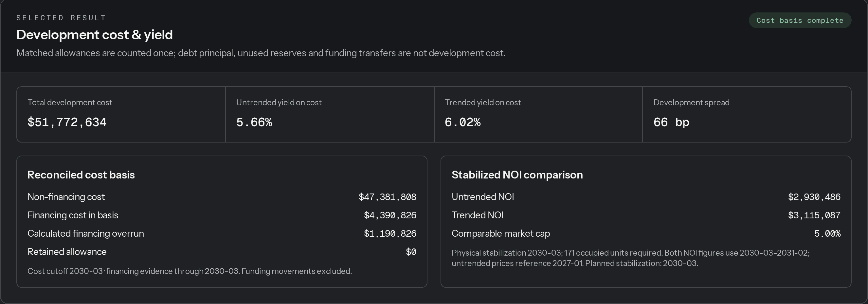Select the untrended yield value 5.66%
This screenshot has width=868, height=304.
pos(254,122)
